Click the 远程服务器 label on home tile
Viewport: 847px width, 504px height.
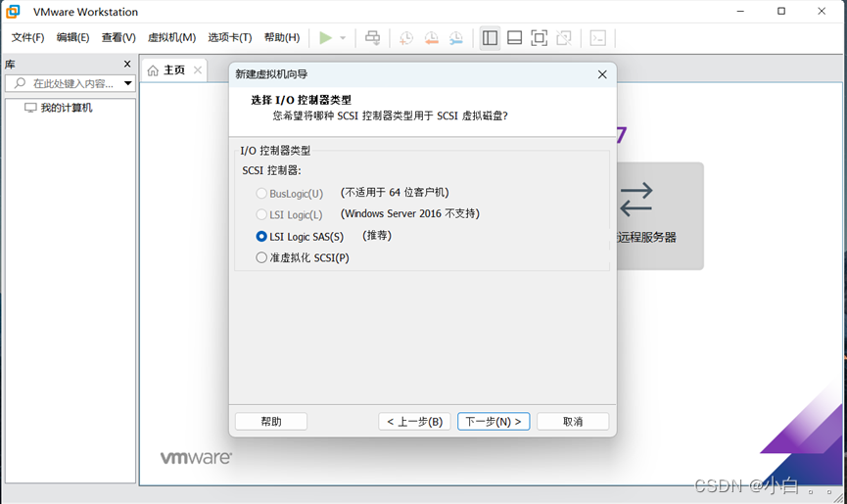[x=646, y=238]
